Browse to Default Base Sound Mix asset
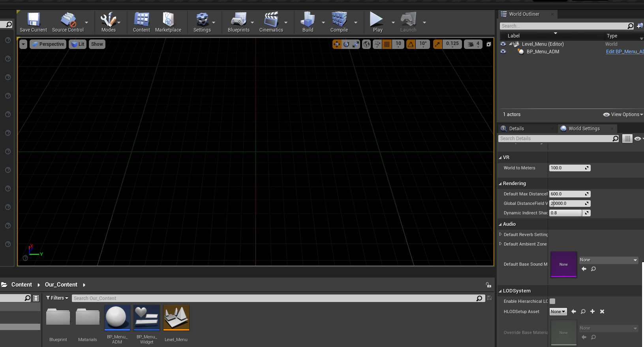This screenshot has height=347, width=644. tap(593, 269)
